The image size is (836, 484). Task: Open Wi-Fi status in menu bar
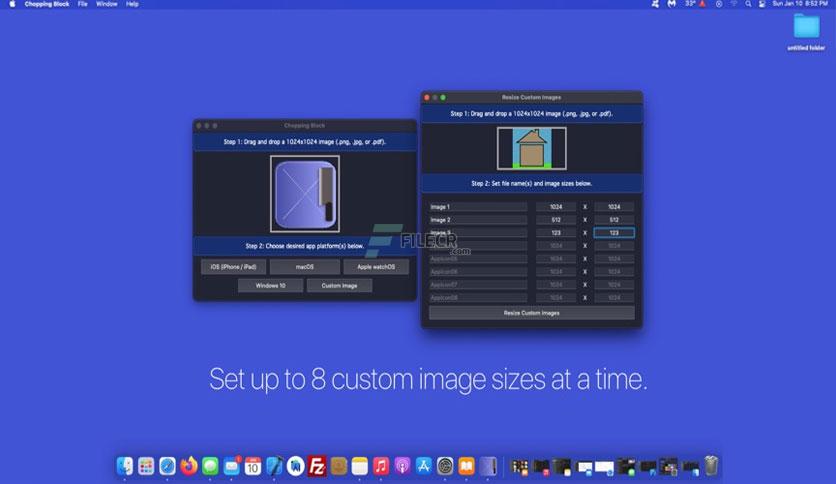pos(734,4)
